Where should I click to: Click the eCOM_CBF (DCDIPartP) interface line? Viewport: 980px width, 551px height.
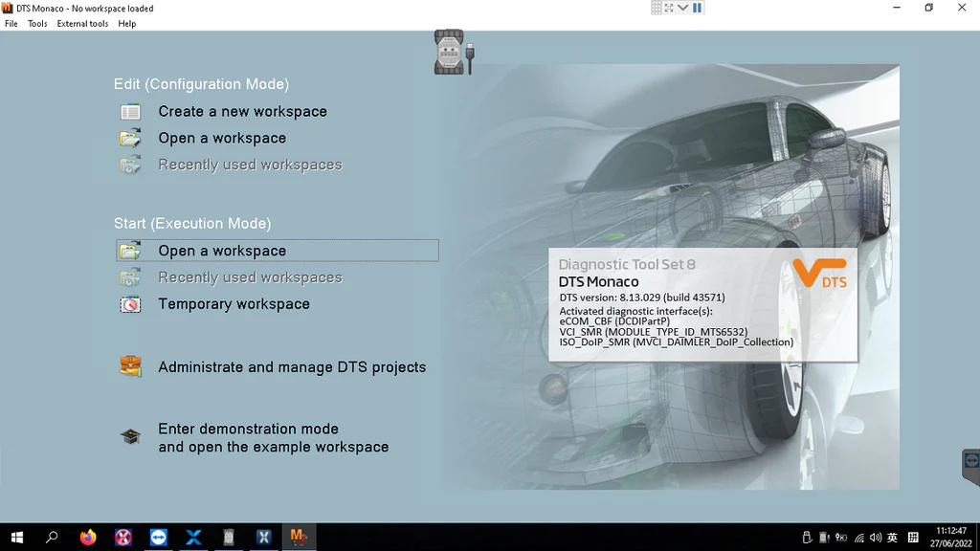(614, 321)
